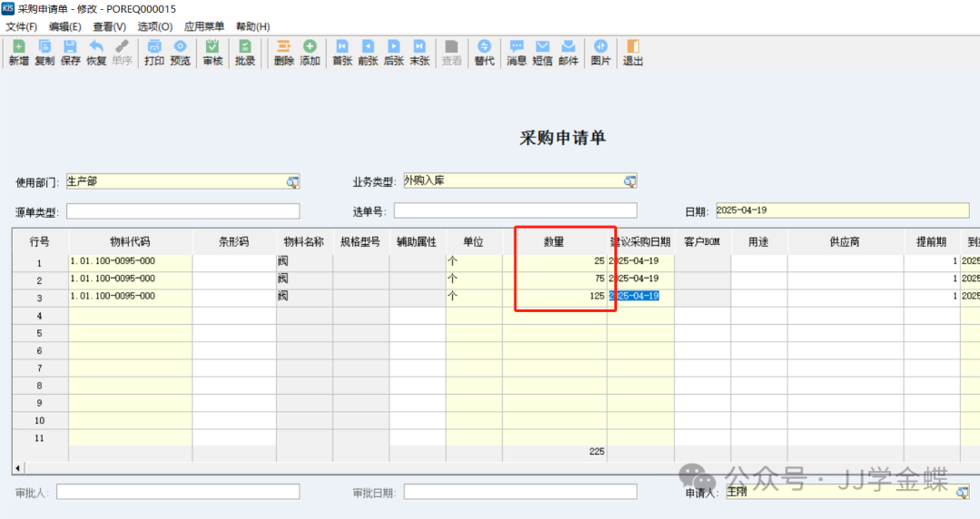Click the 数量 column header
Image resolution: width=980 pixels, height=519 pixels.
(x=554, y=242)
